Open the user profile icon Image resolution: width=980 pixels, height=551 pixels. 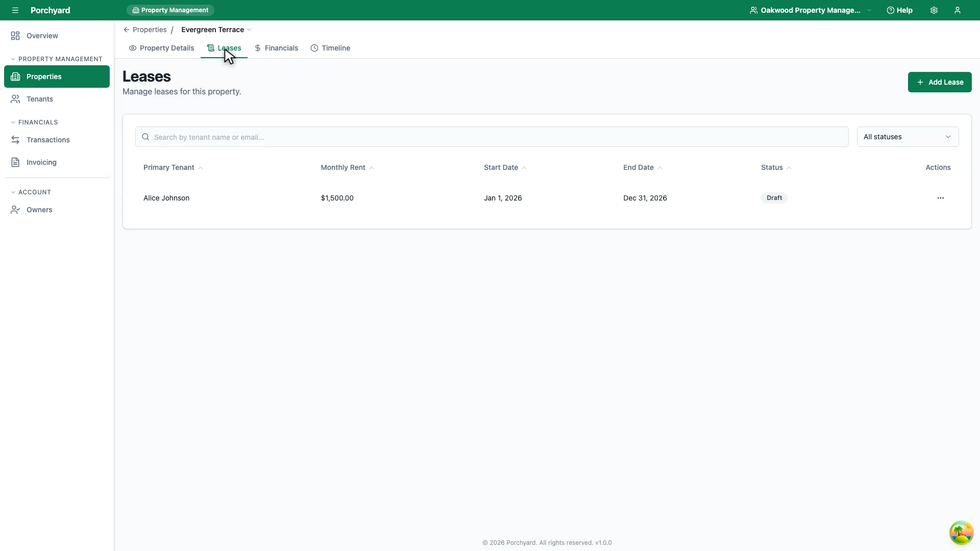[958, 10]
